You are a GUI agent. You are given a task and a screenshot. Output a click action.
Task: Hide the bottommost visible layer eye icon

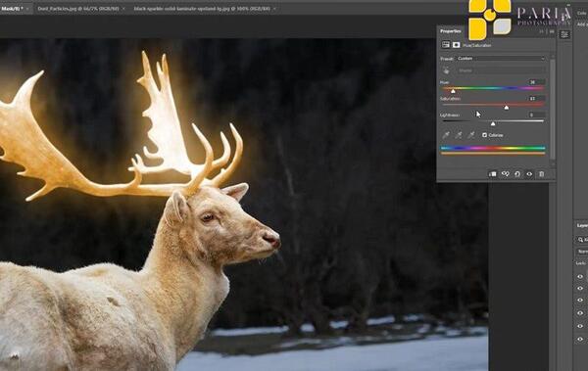pos(580,339)
